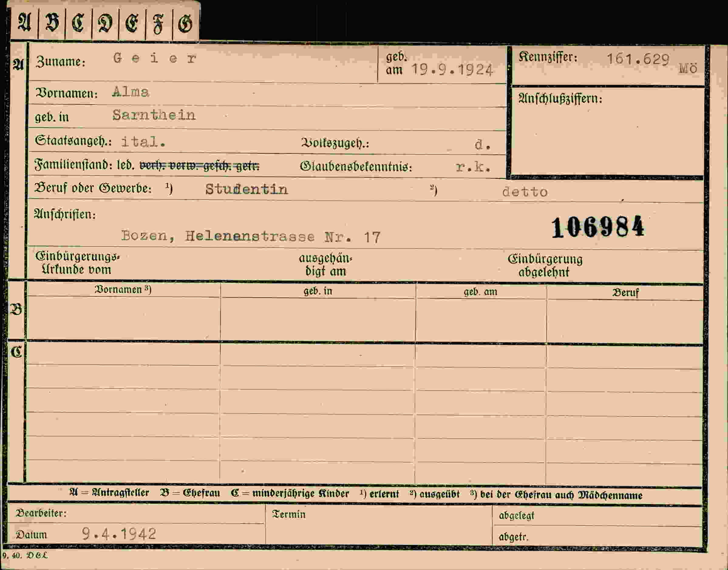Screen dimensions: 728x570
Task: Click the Kennziffer number '161.629'
Action: (x=638, y=59)
